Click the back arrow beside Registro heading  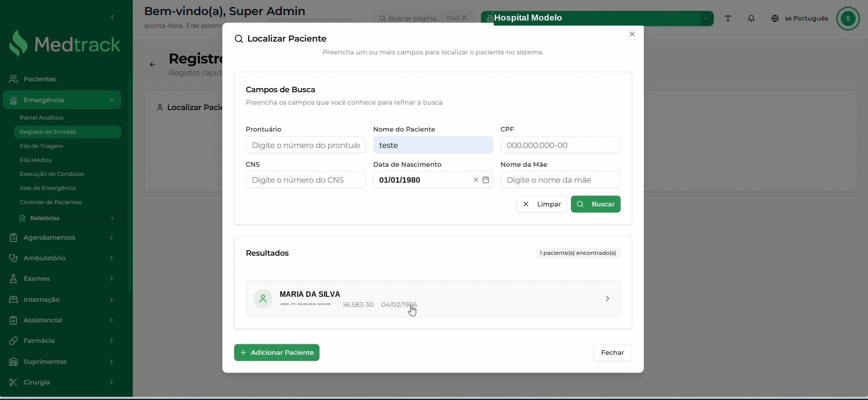[152, 64]
